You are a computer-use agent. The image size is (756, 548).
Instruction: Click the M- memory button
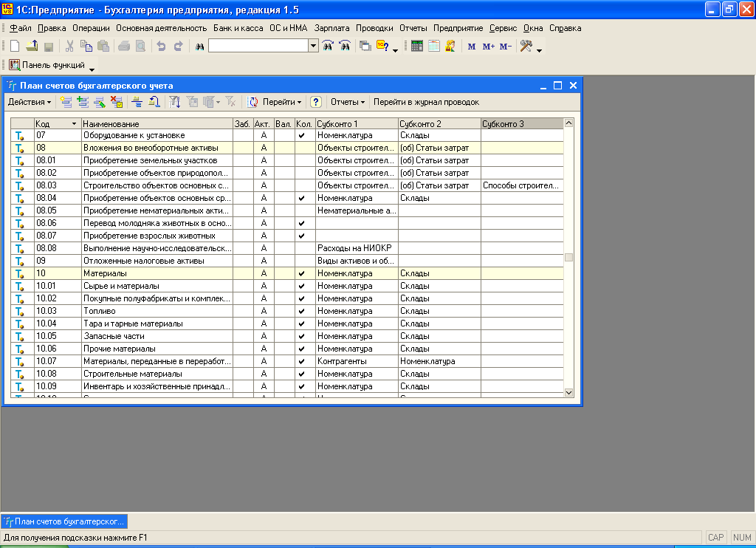pyautogui.click(x=506, y=47)
